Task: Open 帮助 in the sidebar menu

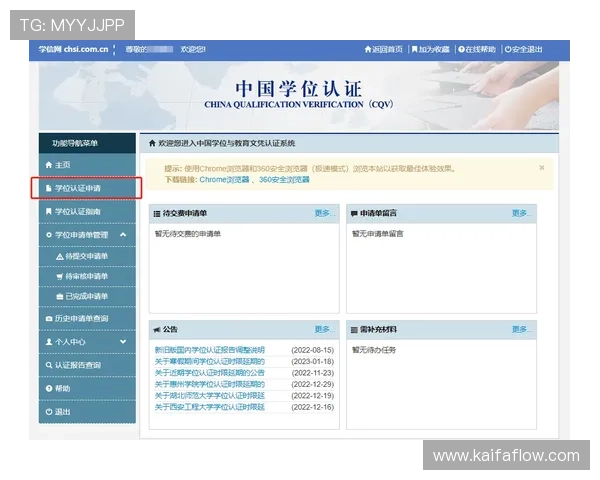Action: pos(87,389)
